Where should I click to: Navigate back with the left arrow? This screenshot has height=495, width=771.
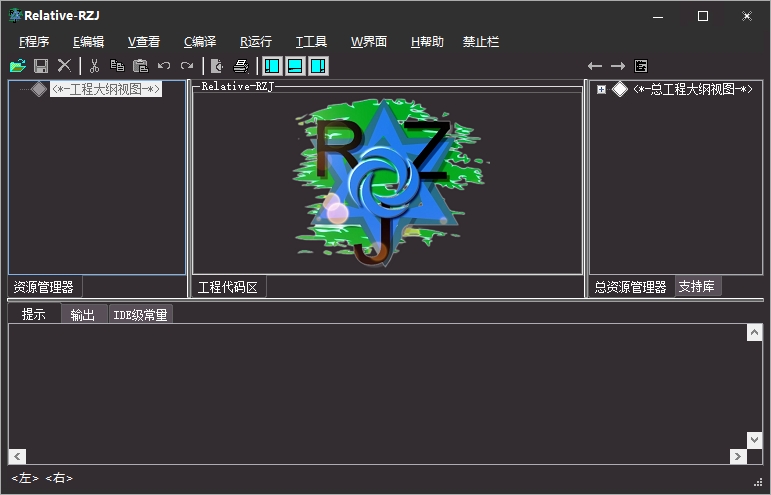594,66
